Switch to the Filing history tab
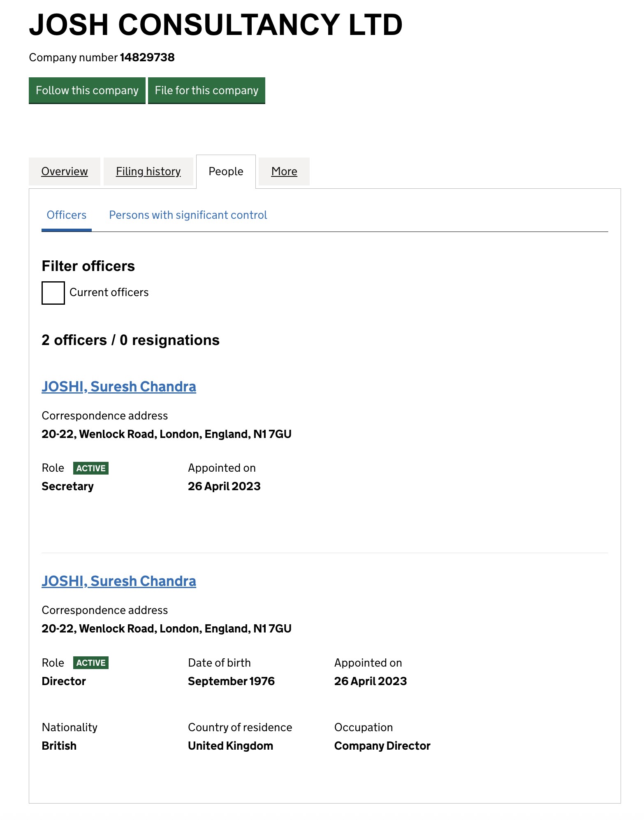Image resolution: width=644 pixels, height=820 pixels. tap(148, 171)
